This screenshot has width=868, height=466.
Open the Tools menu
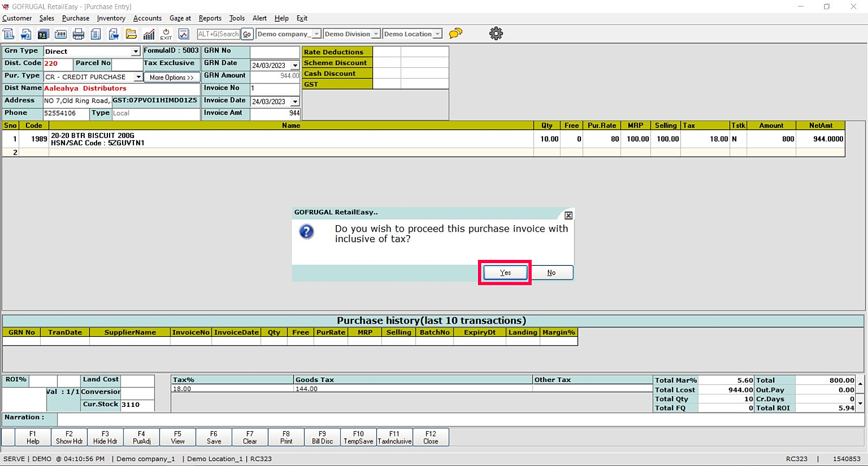pos(237,18)
